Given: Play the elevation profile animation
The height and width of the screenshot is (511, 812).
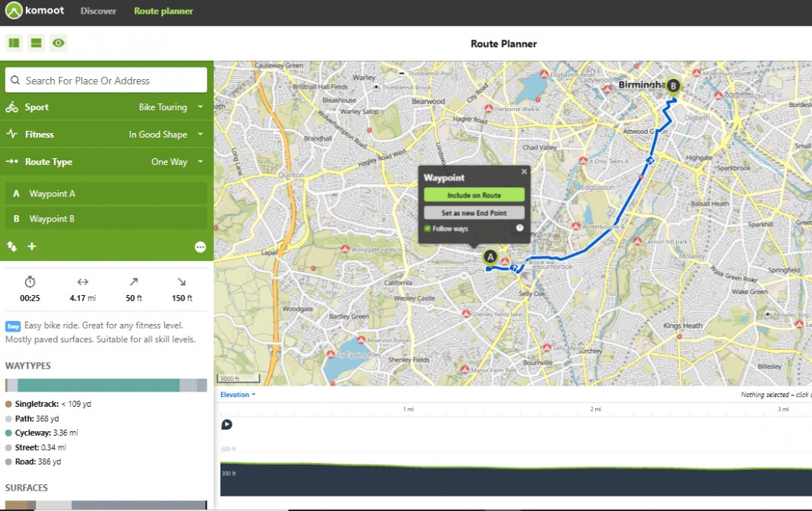Looking at the screenshot, I should click(227, 425).
